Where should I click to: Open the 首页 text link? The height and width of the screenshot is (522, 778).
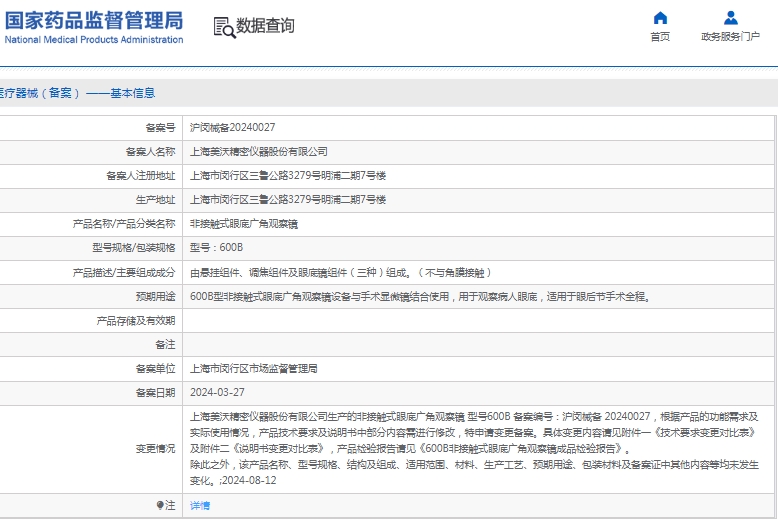(660, 36)
